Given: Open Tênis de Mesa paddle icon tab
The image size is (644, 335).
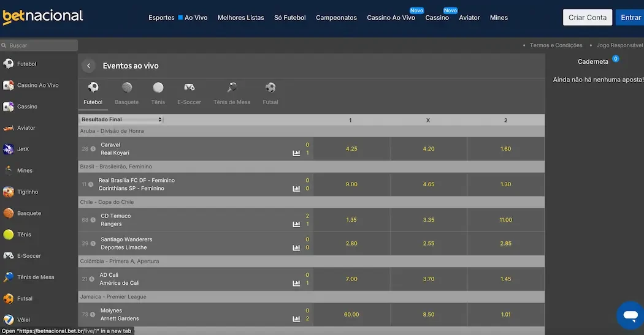Looking at the screenshot, I should tap(232, 88).
